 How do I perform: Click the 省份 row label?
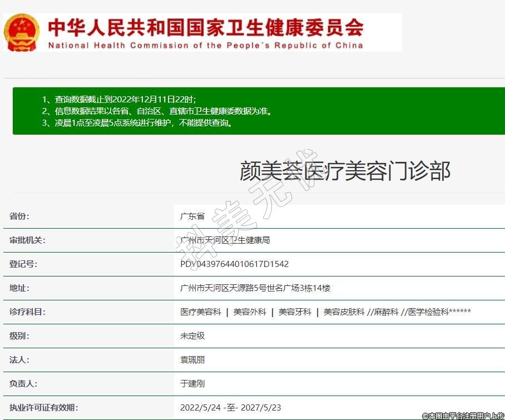19,216
